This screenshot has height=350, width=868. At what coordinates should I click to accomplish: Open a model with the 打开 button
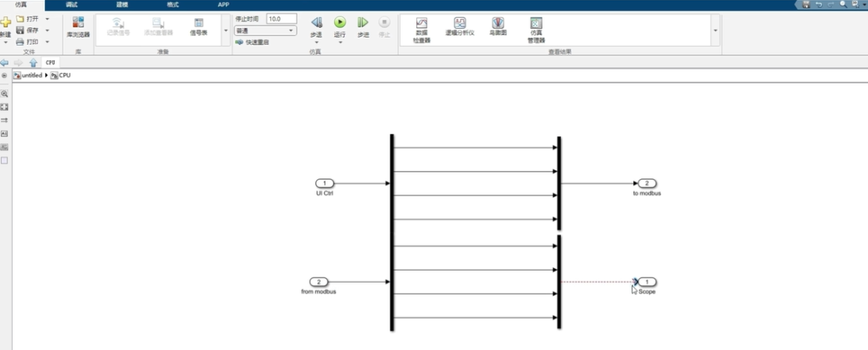pos(27,18)
